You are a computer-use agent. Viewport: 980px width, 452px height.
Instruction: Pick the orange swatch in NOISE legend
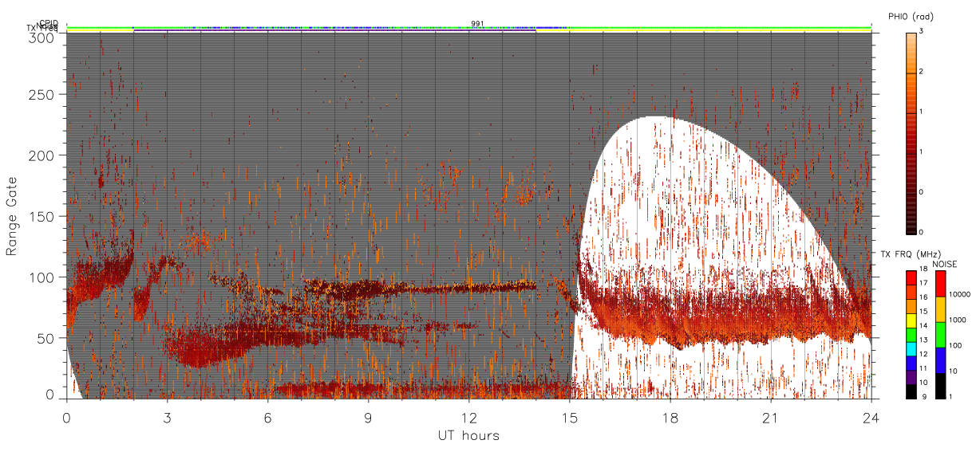[x=940, y=309]
